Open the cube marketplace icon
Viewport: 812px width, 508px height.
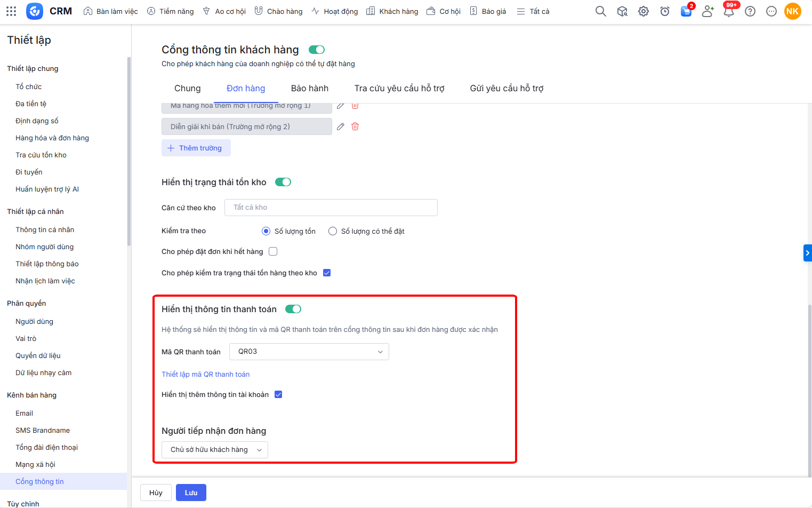click(622, 11)
